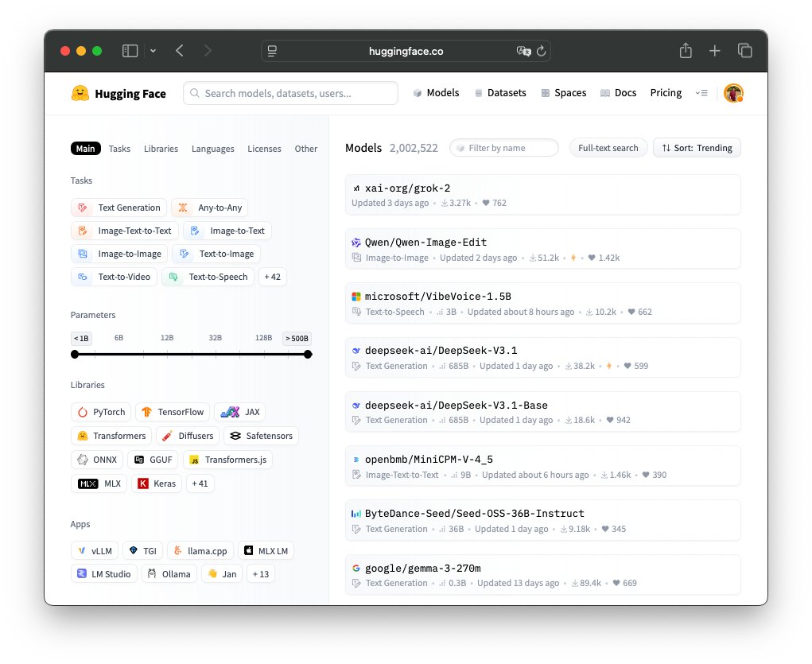The width and height of the screenshot is (812, 664).
Task: Open Datasets in the top navigation
Action: (x=500, y=93)
